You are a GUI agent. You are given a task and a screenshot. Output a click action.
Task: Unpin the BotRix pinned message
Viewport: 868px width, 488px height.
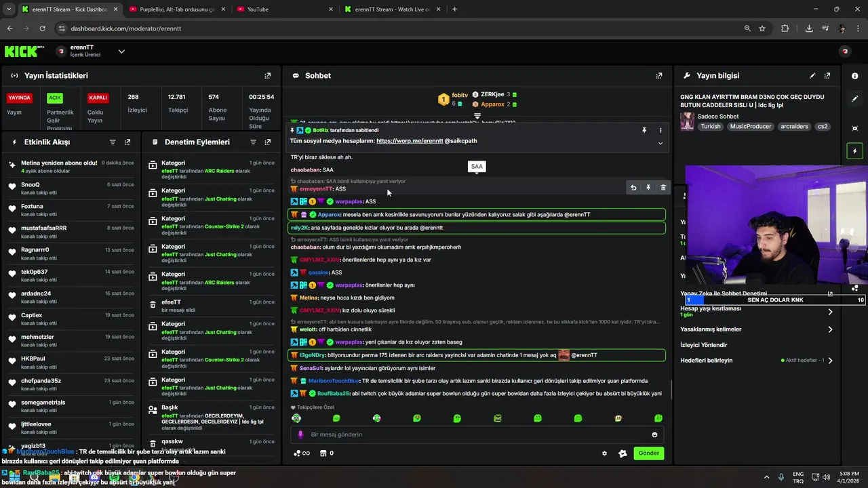pyautogui.click(x=644, y=130)
